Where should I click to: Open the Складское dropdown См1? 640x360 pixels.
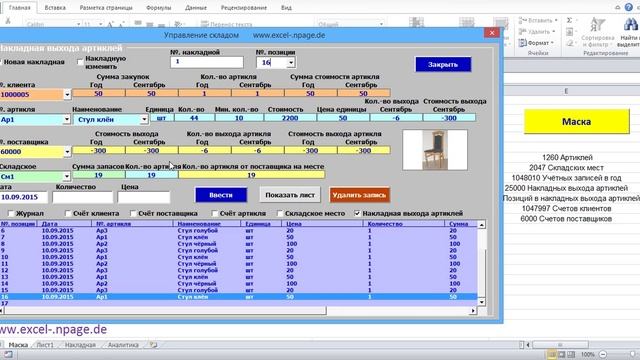67,176
